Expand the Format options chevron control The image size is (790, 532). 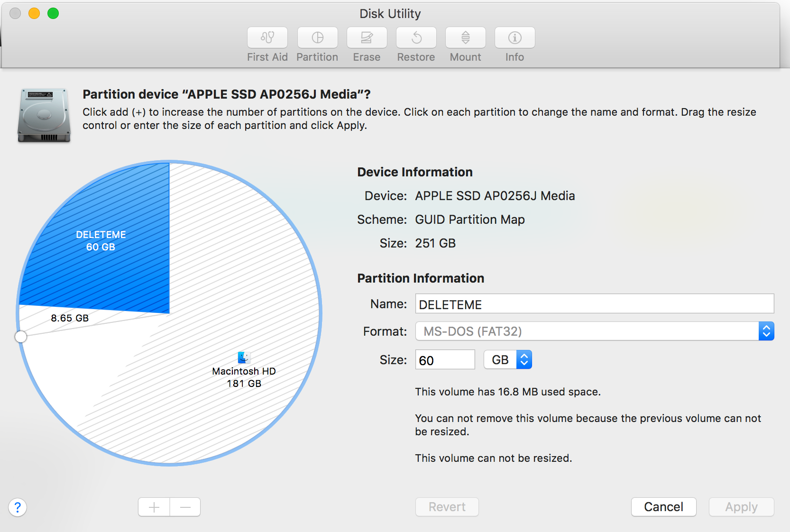click(x=766, y=331)
